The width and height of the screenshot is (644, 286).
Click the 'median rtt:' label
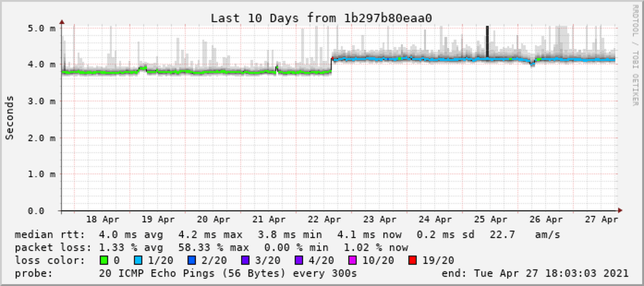click(50, 235)
